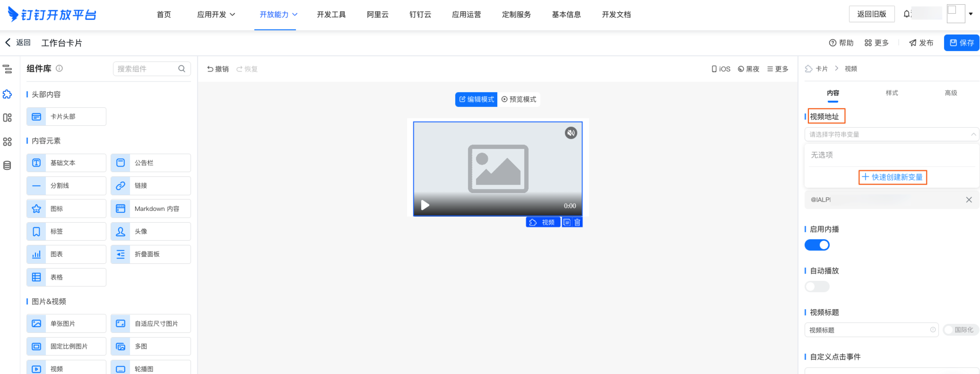Play the video preview
Screen dimensions: 980x374
tap(425, 205)
